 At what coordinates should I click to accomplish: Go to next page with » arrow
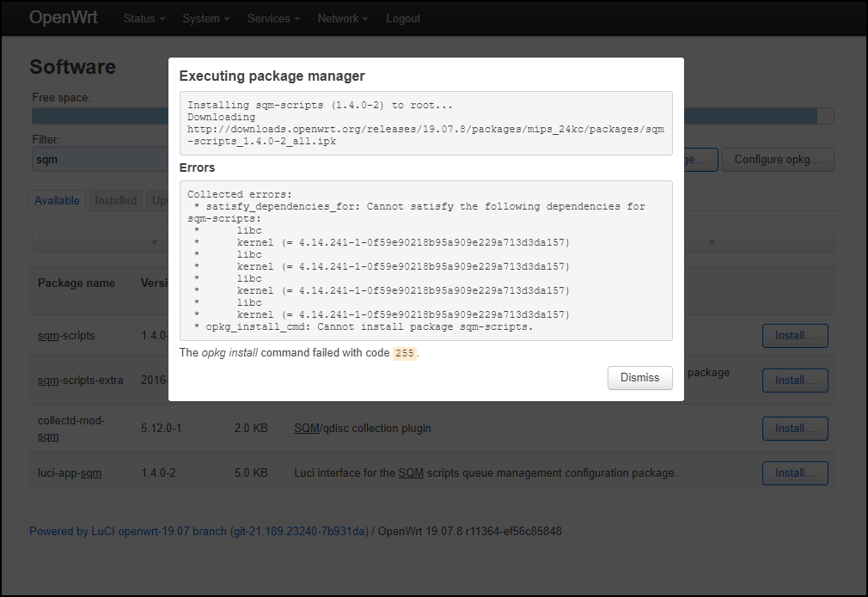click(711, 242)
